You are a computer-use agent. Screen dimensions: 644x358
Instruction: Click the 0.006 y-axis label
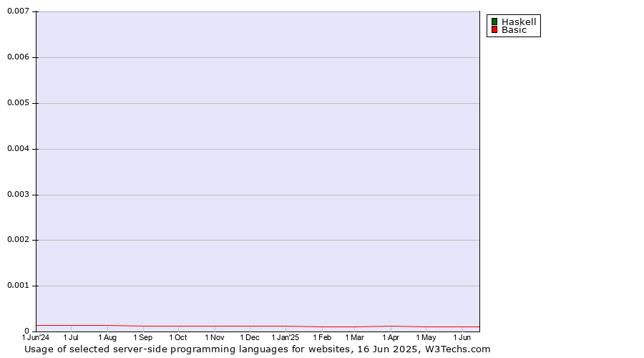(18, 57)
